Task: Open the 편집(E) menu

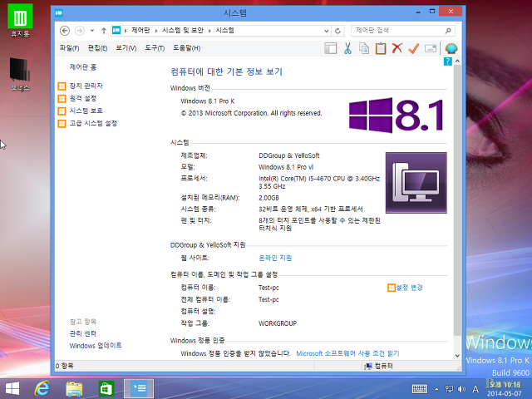Action: coord(97,48)
